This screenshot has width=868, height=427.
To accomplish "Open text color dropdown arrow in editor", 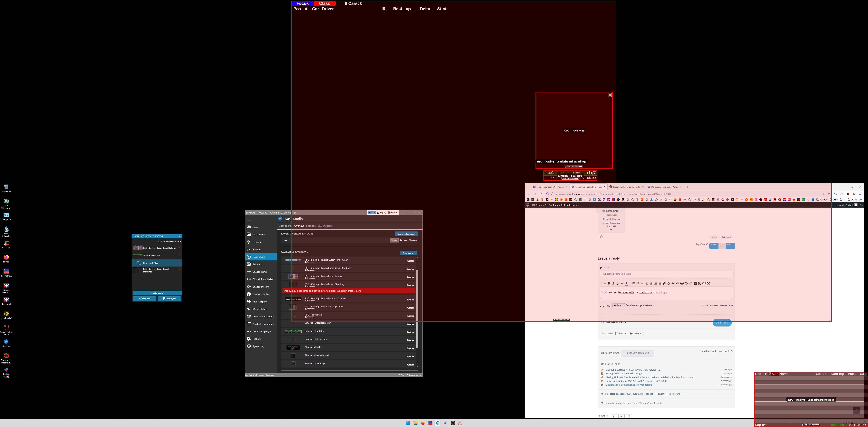I will click(x=630, y=283).
